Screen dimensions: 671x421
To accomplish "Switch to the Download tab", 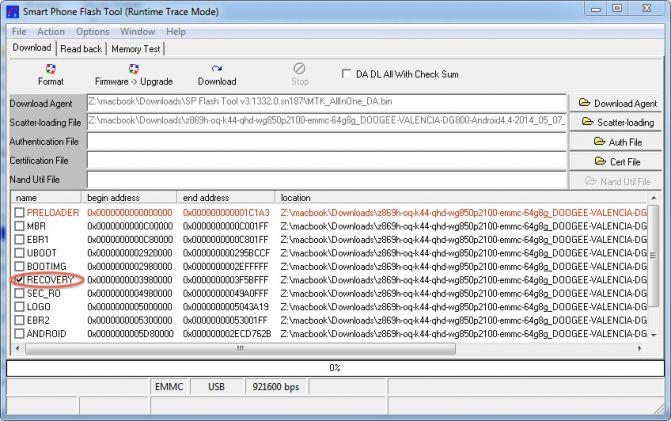I will click(x=32, y=47).
